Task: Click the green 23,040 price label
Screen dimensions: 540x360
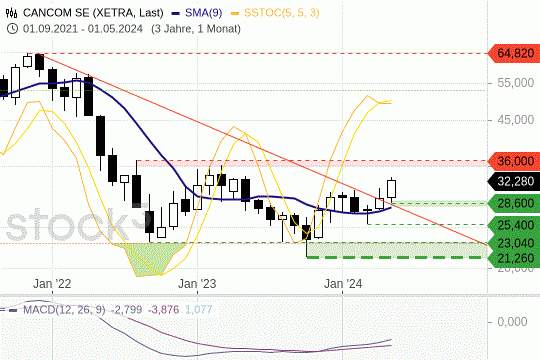Action: (x=514, y=243)
